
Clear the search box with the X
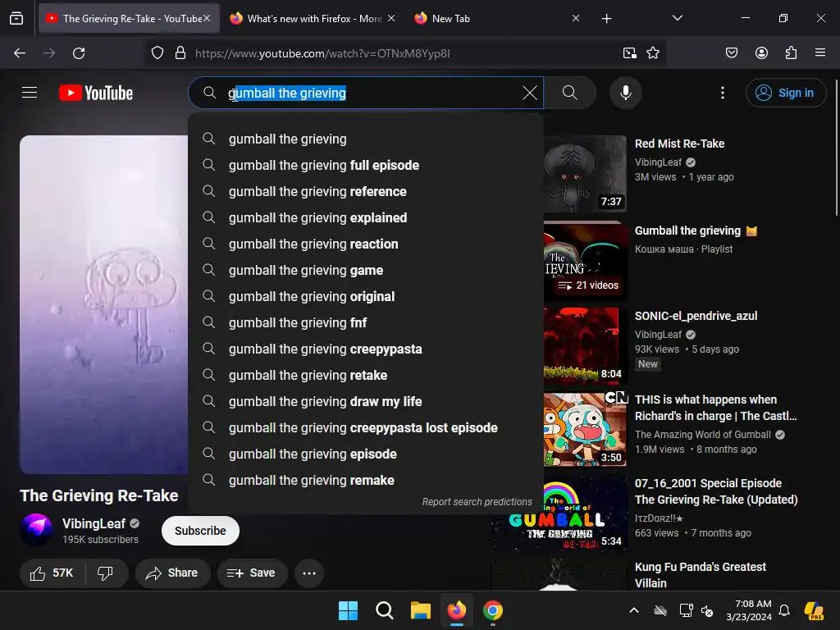529,93
